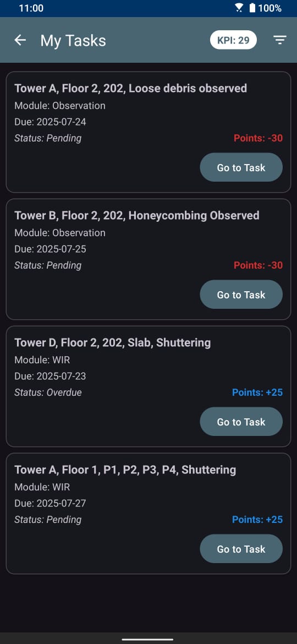Open the Tower B Honeycombing task card

(x=148, y=259)
